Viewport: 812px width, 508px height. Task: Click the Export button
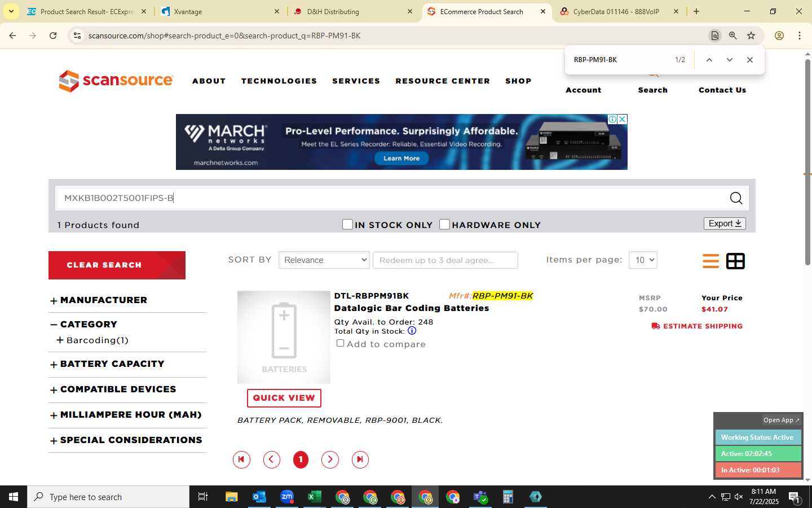click(725, 224)
